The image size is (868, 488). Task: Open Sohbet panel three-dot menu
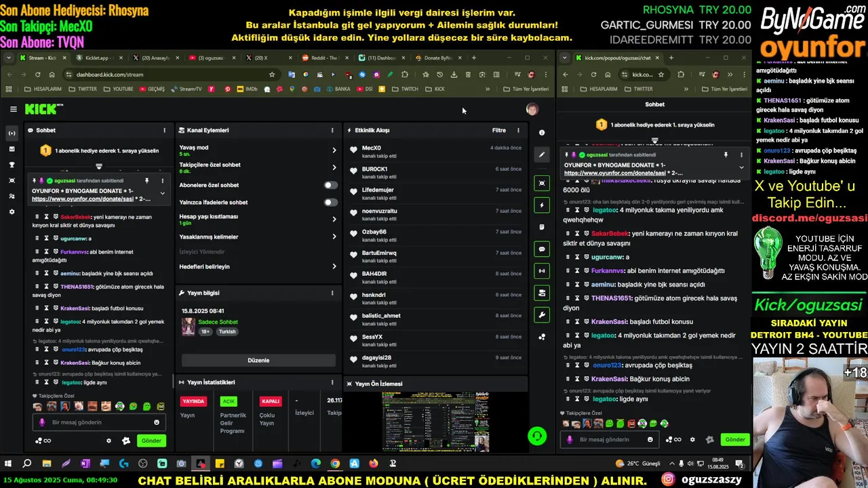click(x=164, y=130)
